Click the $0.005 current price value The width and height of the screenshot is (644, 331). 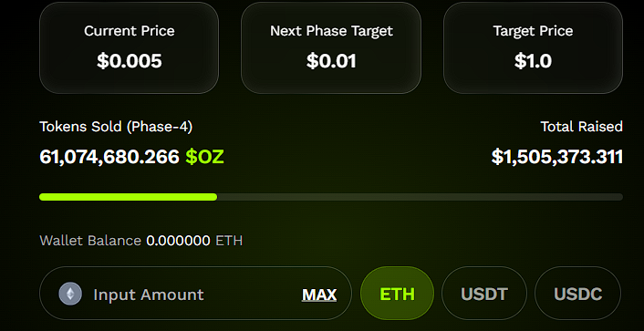click(x=130, y=61)
